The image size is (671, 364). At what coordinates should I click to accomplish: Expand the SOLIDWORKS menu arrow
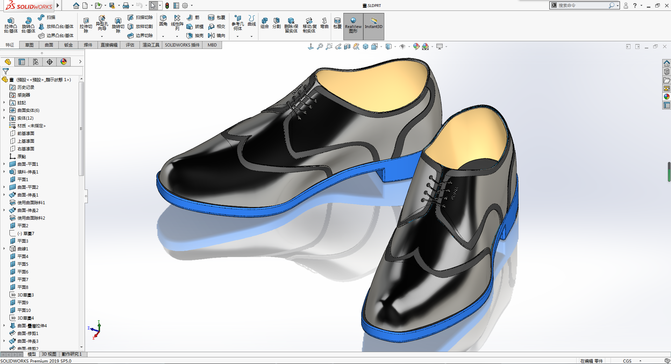pyautogui.click(x=57, y=6)
